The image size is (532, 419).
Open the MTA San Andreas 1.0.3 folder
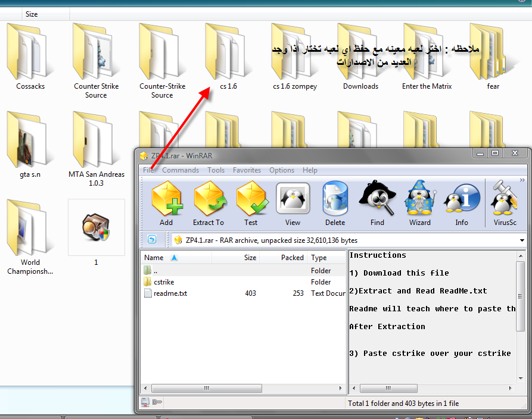point(97,149)
